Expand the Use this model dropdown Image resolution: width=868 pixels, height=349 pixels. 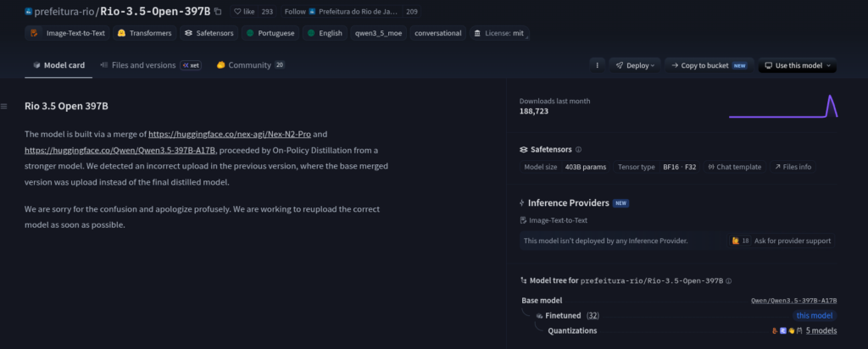(x=797, y=65)
